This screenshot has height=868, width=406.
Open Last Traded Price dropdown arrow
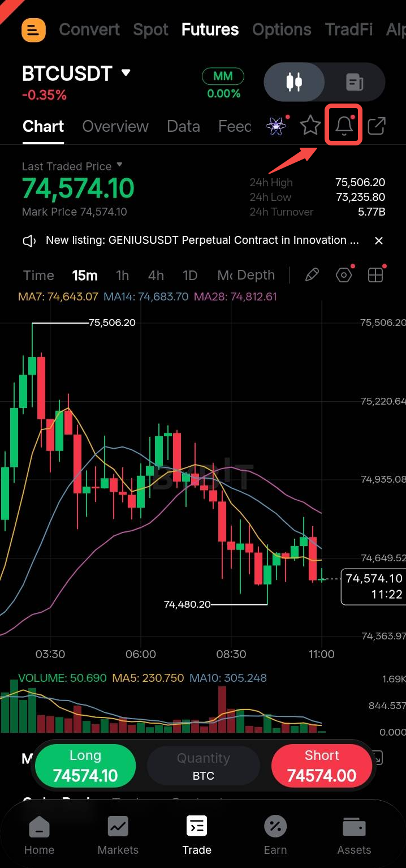(x=119, y=165)
